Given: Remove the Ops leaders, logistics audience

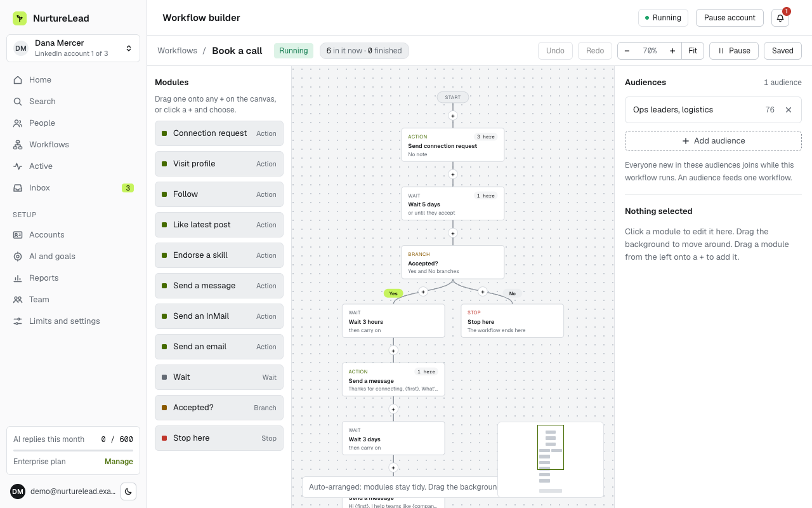Looking at the screenshot, I should pos(789,110).
